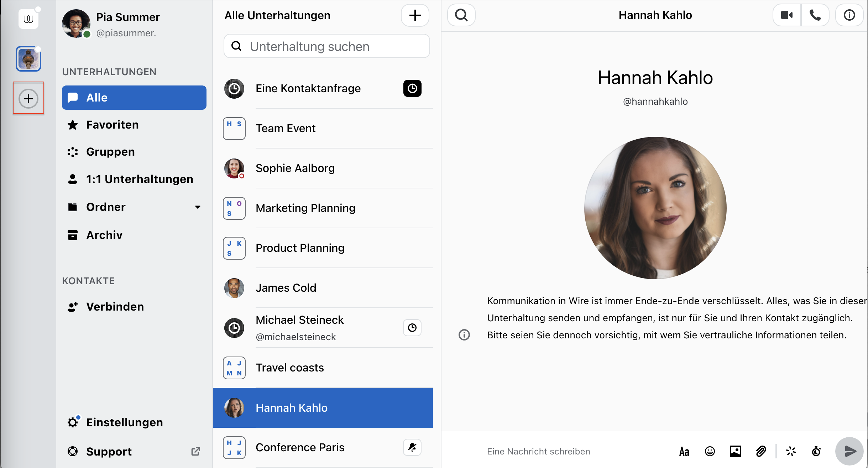Screen dimensions: 868x468
Task: Open Verbinden to find contacts
Action: pos(134,307)
